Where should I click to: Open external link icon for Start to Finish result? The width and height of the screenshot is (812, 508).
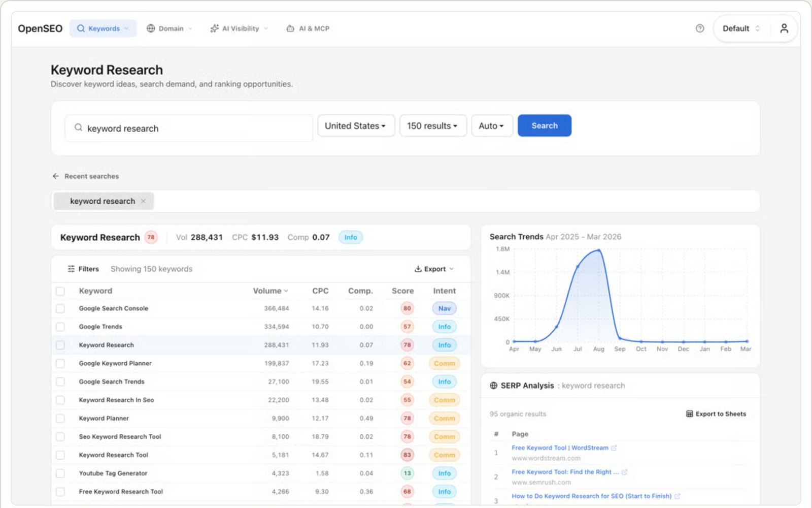click(677, 496)
